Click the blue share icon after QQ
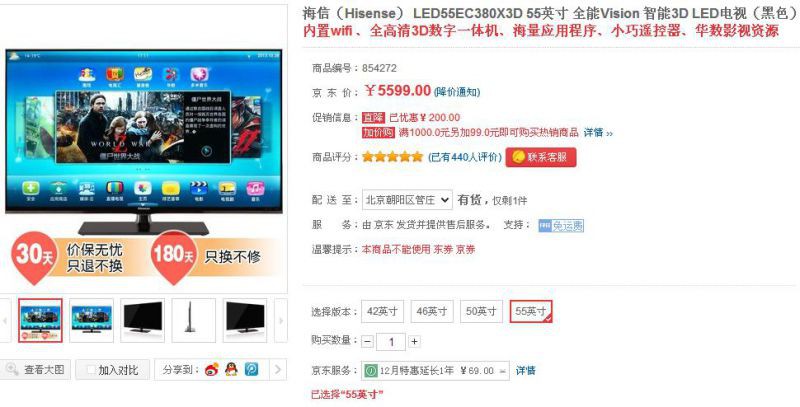 [251, 370]
